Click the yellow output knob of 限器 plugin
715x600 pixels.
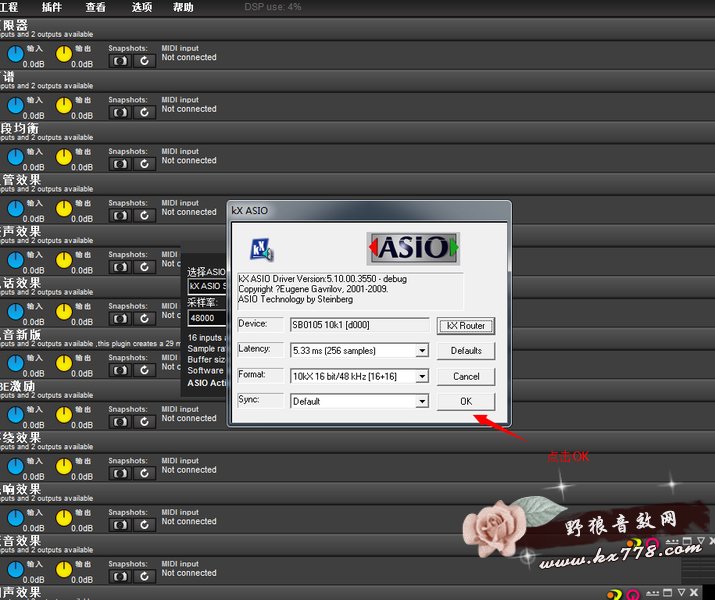pyautogui.click(x=64, y=54)
